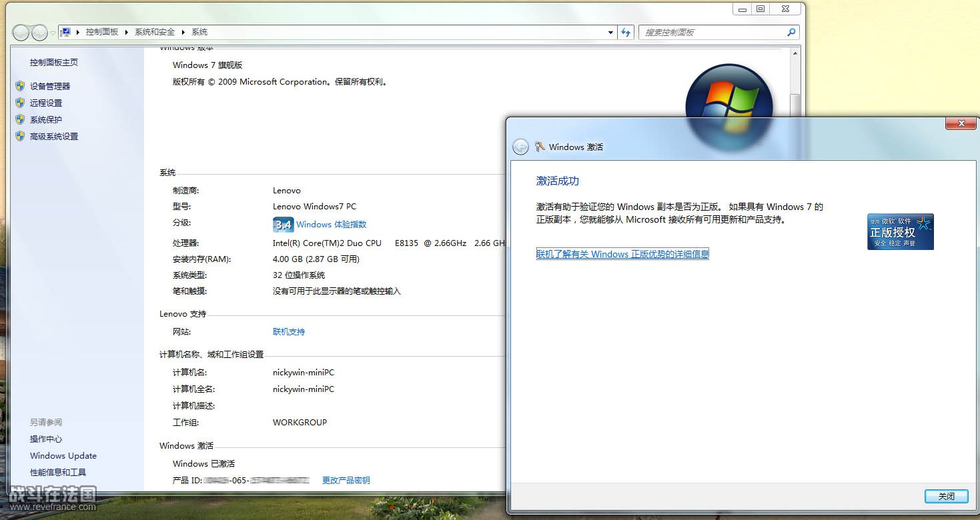Click the key icon beside Windows 激活 title
The width and height of the screenshot is (980, 520).
[x=540, y=147]
